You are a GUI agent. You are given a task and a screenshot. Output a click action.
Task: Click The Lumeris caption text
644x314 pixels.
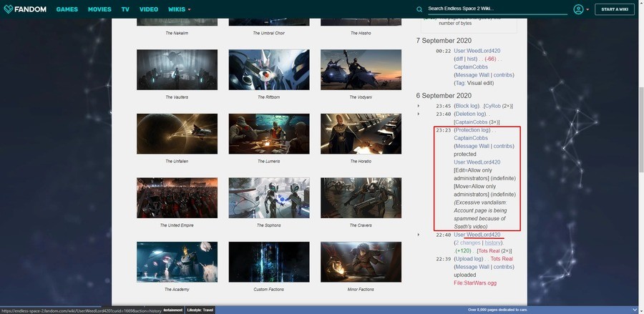[269, 162]
